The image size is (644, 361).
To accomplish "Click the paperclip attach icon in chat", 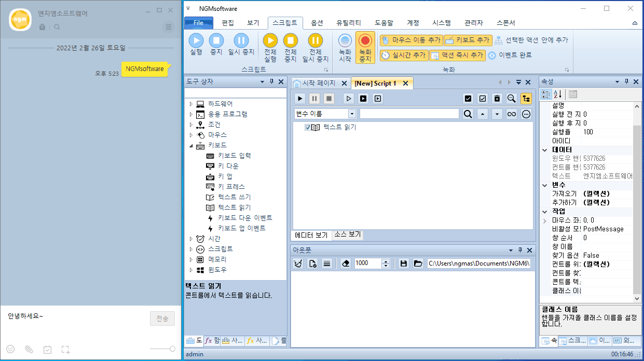I will (29, 349).
